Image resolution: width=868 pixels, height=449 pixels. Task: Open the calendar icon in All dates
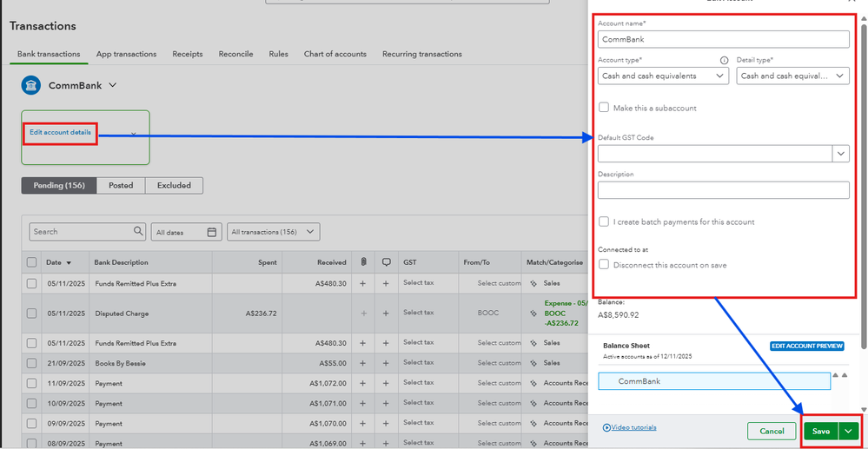click(211, 233)
